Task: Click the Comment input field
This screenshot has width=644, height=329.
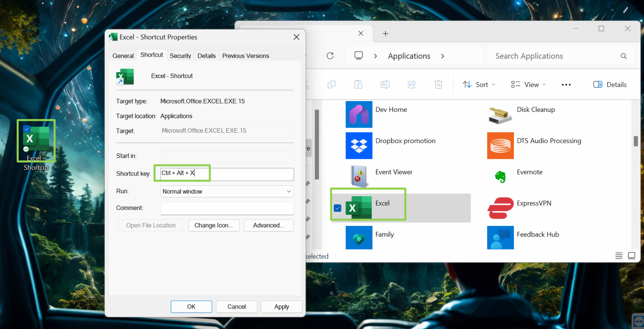Action: pyautogui.click(x=227, y=209)
